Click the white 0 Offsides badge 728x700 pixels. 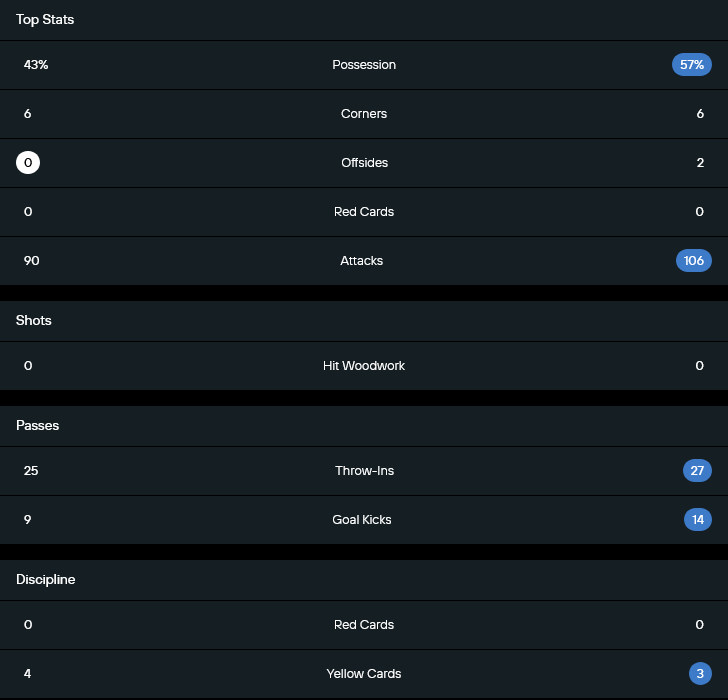click(28, 163)
